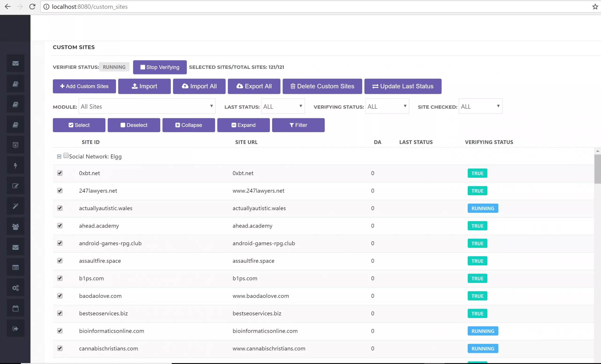The image size is (601, 364).
Task: Click the Update Last Status button
Action: (x=403, y=86)
